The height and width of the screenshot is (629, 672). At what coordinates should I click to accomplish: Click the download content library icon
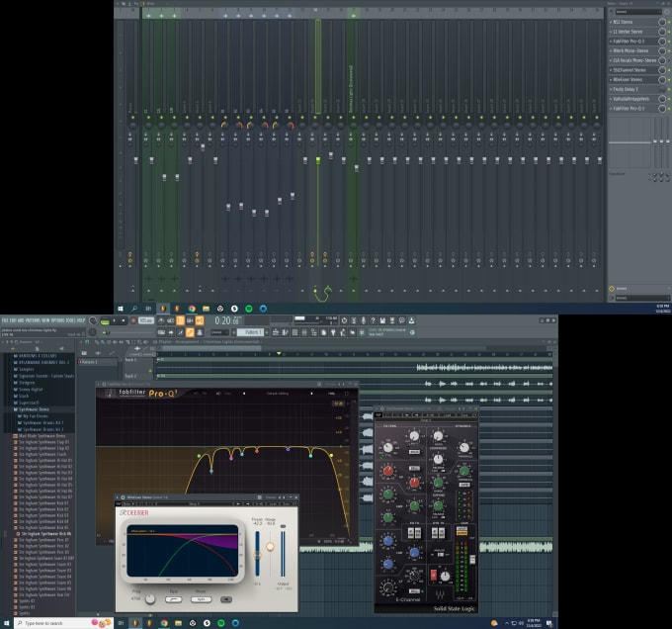411,320
